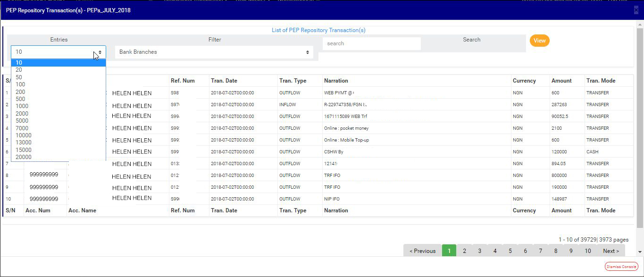Select 50 entries from the list

(19, 77)
